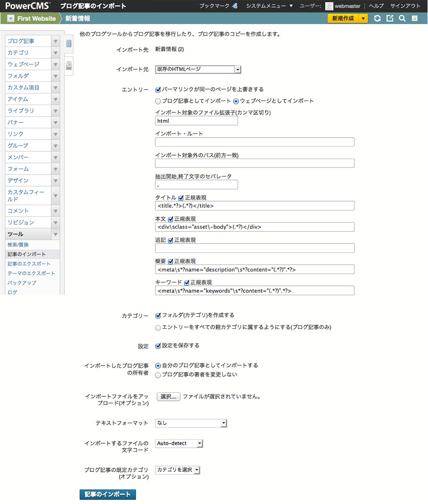Open リビジョン in the sidebar
Image resolution: width=428 pixels, height=504 pixels.
[28, 223]
